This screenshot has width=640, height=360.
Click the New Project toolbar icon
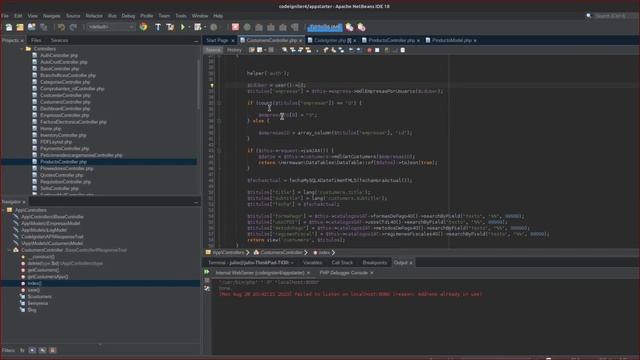pyautogui.click(x=20, y=27)
